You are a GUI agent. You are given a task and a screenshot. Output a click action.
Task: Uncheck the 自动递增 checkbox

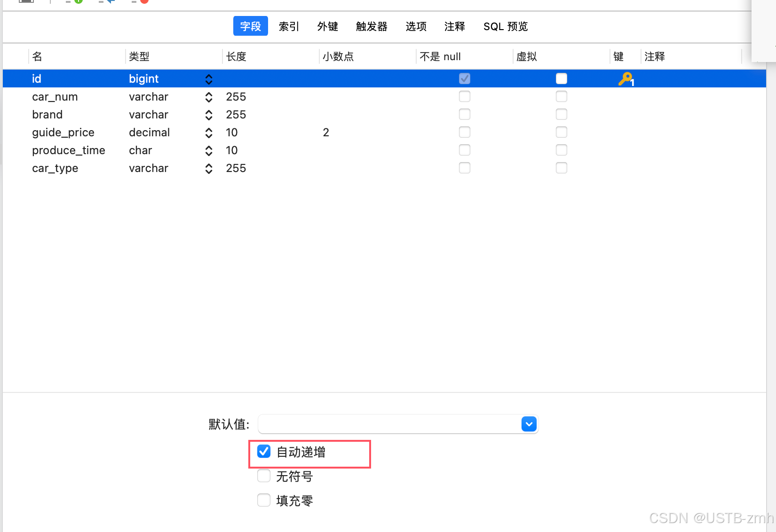click(x=264, y=452)
